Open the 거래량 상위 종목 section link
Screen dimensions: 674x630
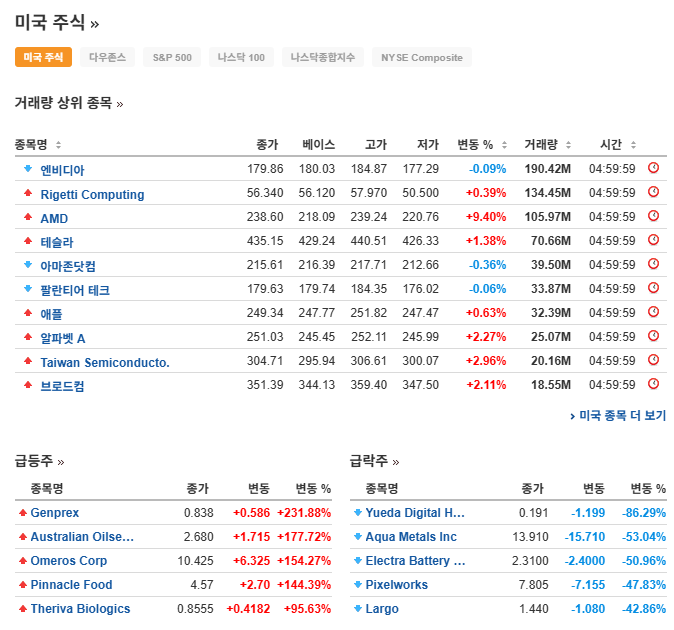69,103
